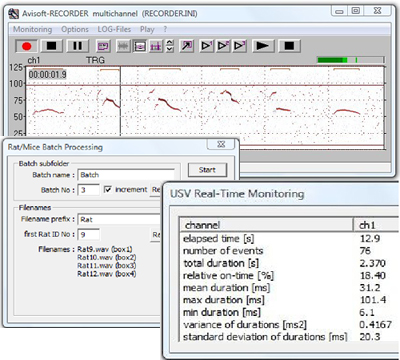Select the greyed waveform display icon

tap(123, 46)
